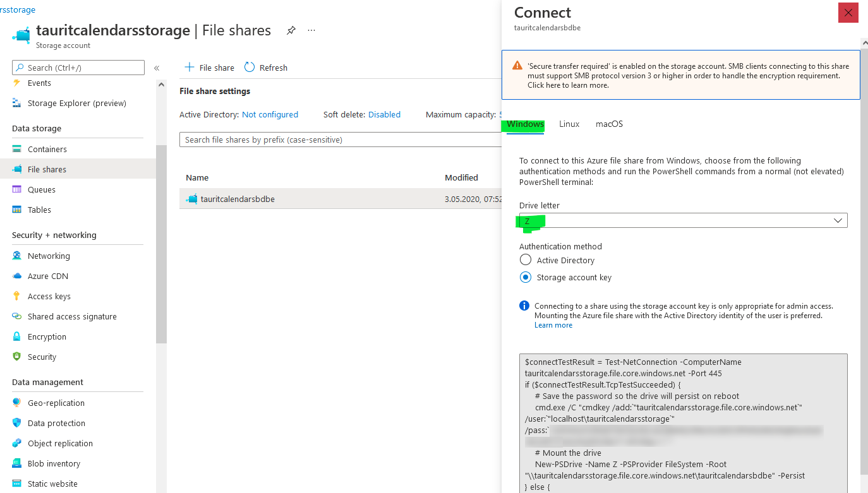Image resolution: width=868 pixels, height=493 pixels.
Task: Click the File shares sidebar icon
Action: click(17, 170)
